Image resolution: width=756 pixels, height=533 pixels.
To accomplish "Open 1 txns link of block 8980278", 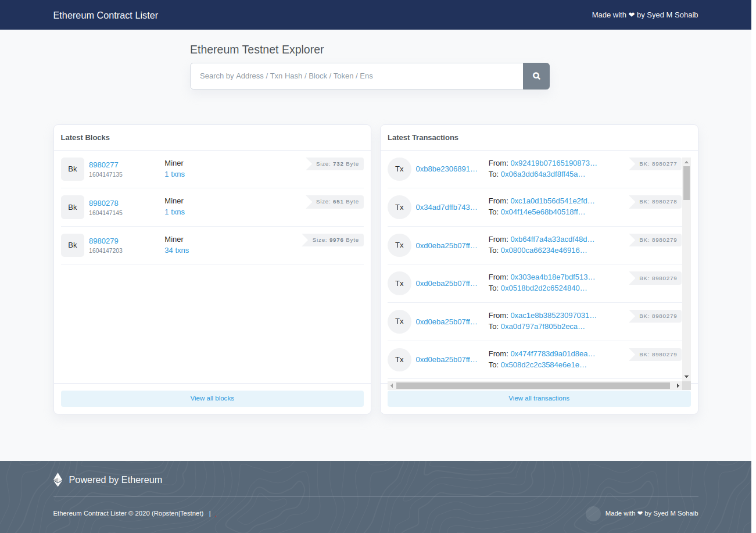I will point(175,212).
